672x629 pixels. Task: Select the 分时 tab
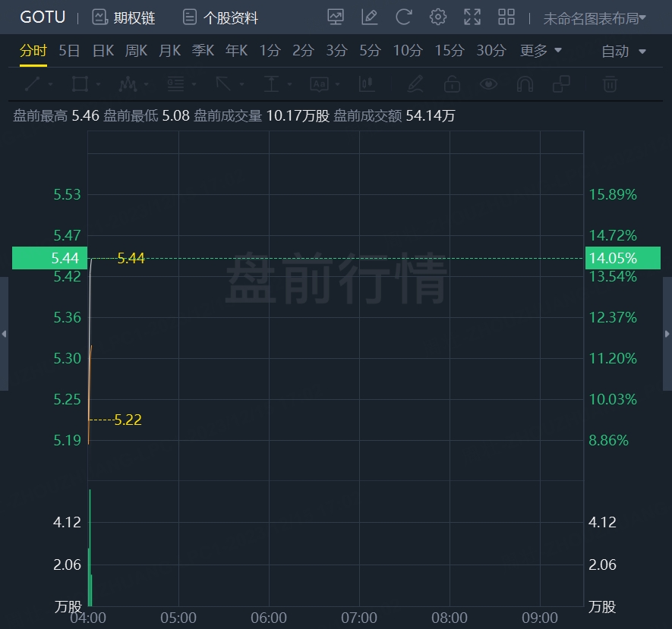(33, 51)
